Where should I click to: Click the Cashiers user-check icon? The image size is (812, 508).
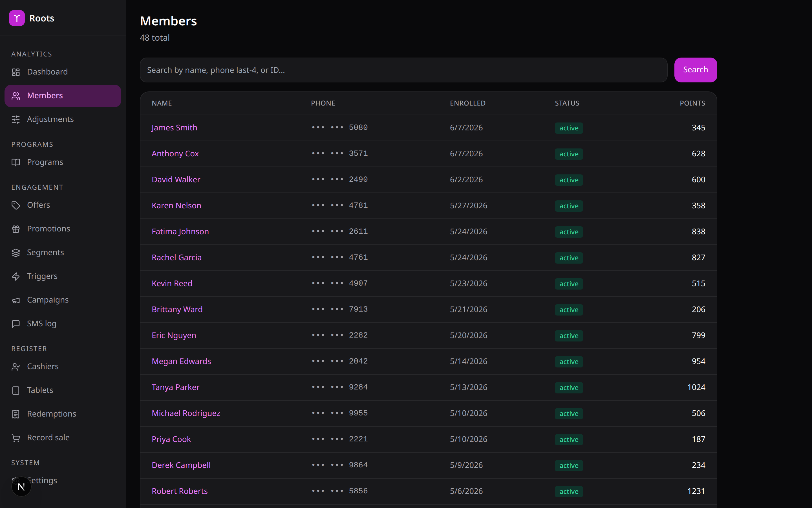16,367
